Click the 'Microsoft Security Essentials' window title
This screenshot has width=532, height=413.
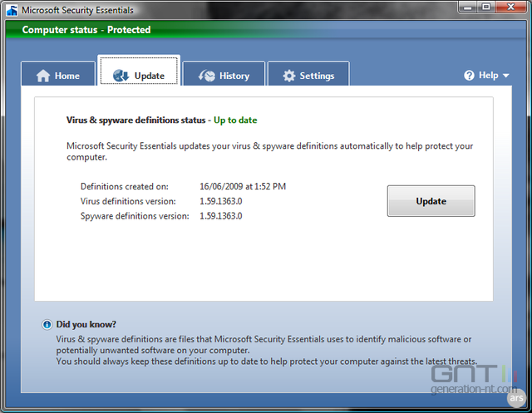pyautogui.click(x=77, y=10)
